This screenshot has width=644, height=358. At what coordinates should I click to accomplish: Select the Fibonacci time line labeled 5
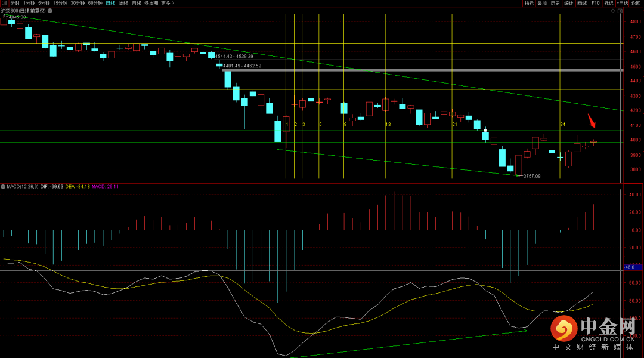(319, 97)
